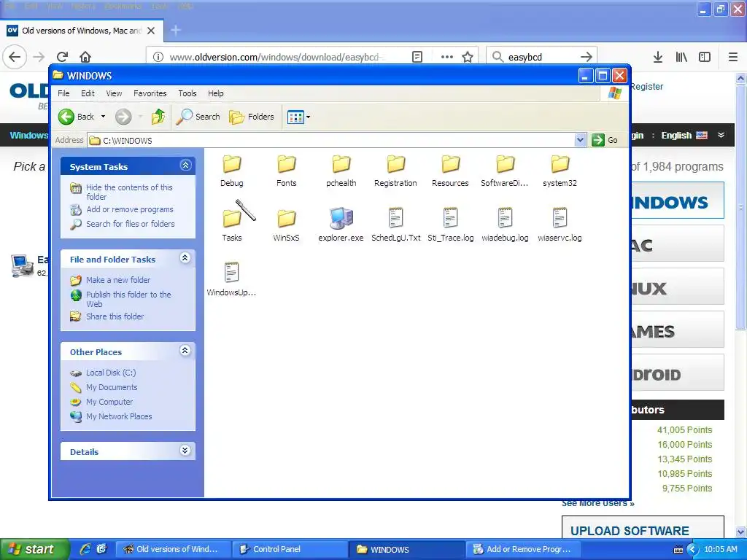
Task: Go back in WINDOWS explorer
Action: coord(76,117)
